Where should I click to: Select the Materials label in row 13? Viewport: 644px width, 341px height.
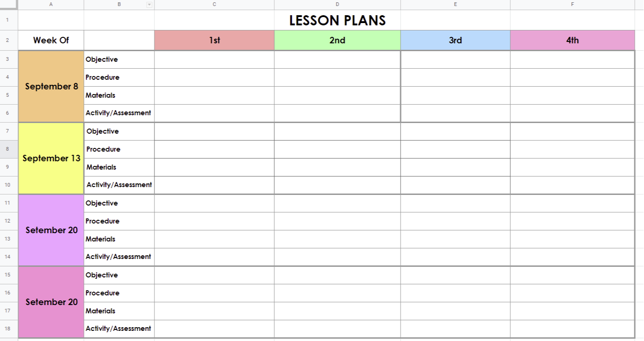point(100,239)
